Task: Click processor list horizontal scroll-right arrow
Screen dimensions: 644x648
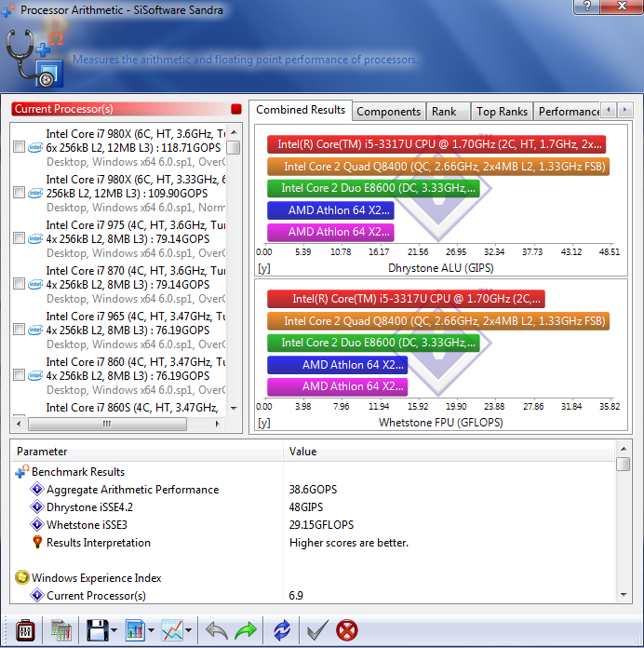Action: pyautogui.click(x=217, y=424)
